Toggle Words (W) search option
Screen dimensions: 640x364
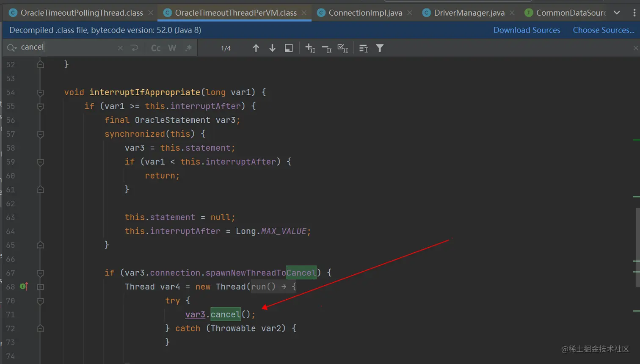tap(172, 48)
